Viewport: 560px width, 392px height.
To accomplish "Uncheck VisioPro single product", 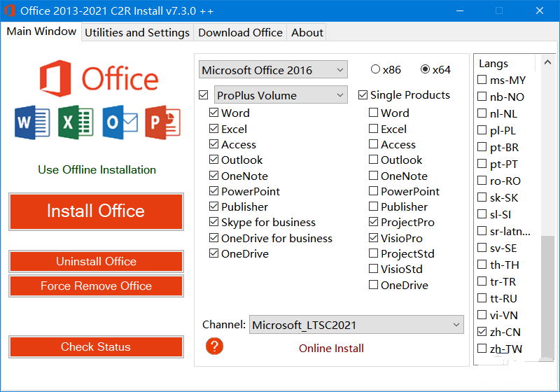I will point(373,237).
